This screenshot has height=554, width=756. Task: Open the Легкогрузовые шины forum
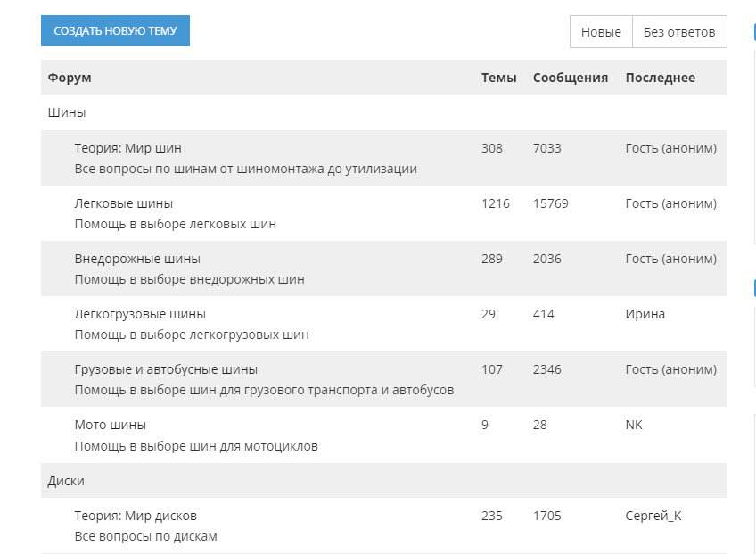pyautogui.click(x=140, y=314)
